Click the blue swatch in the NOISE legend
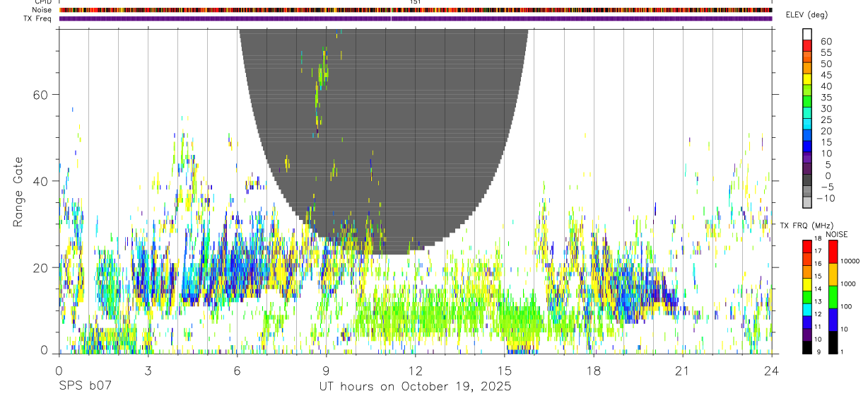Image resolution: width=868 pixels, height=401 pixels. 833,320
